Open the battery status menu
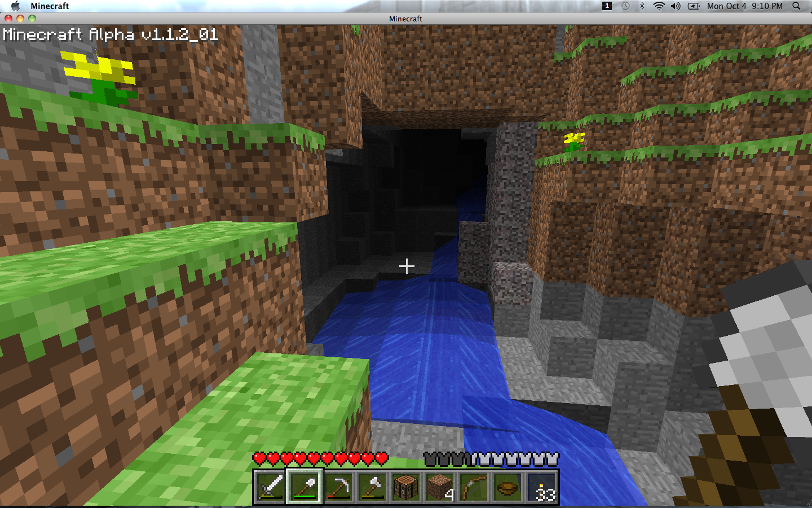This screenshot has height=508, width=812. (694, 6)
